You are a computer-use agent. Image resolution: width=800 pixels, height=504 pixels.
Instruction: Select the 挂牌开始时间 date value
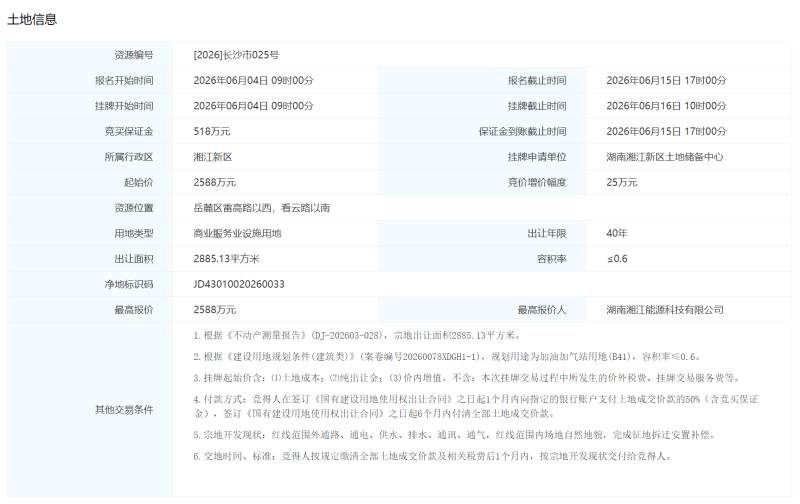click(x=253, y=106)
